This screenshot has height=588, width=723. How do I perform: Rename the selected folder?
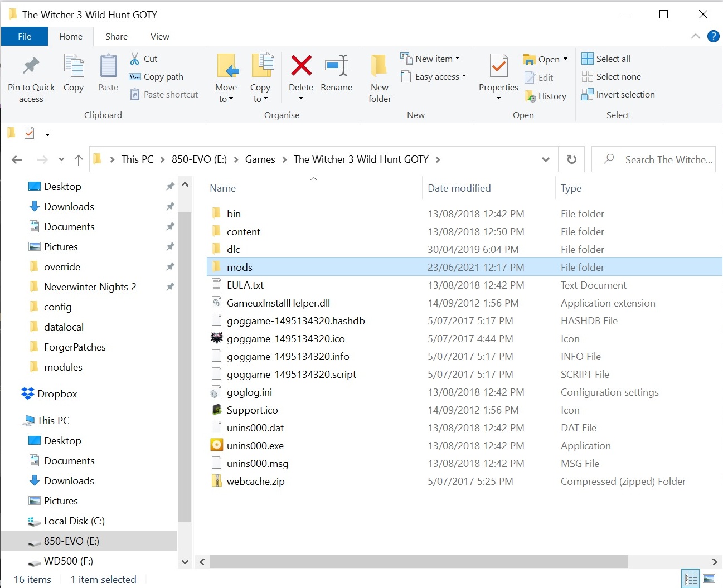click(x=336, y=74)
